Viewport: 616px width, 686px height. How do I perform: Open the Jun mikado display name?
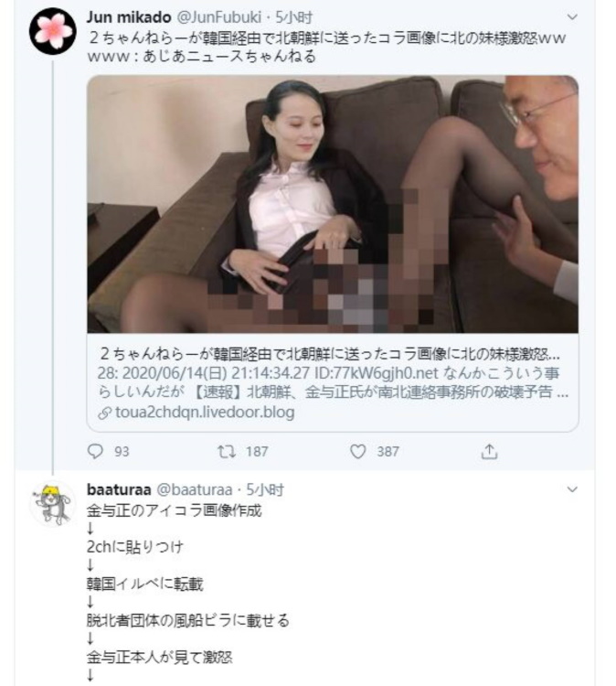pyautogui.click(x=129, y=17)
